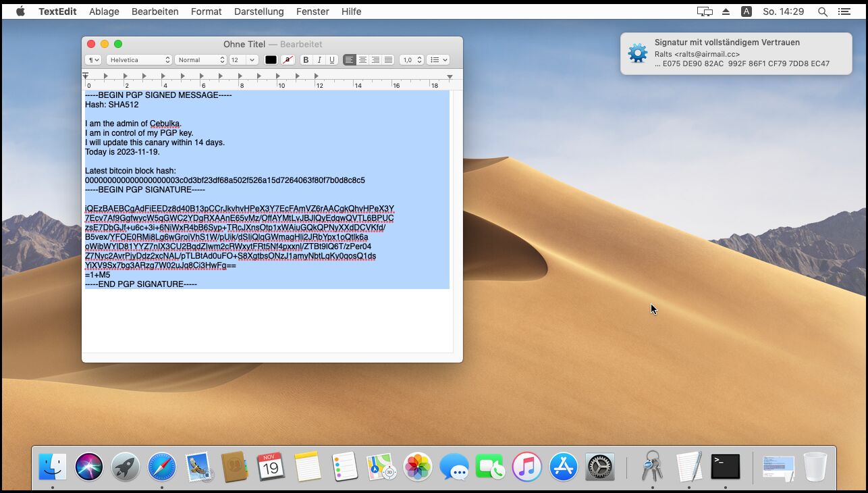Open the list bullets and numbering dropdown

(x=438, y=60)
